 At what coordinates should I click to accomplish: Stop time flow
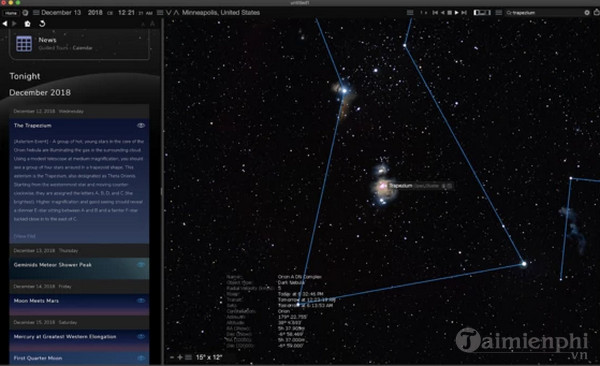450,13
